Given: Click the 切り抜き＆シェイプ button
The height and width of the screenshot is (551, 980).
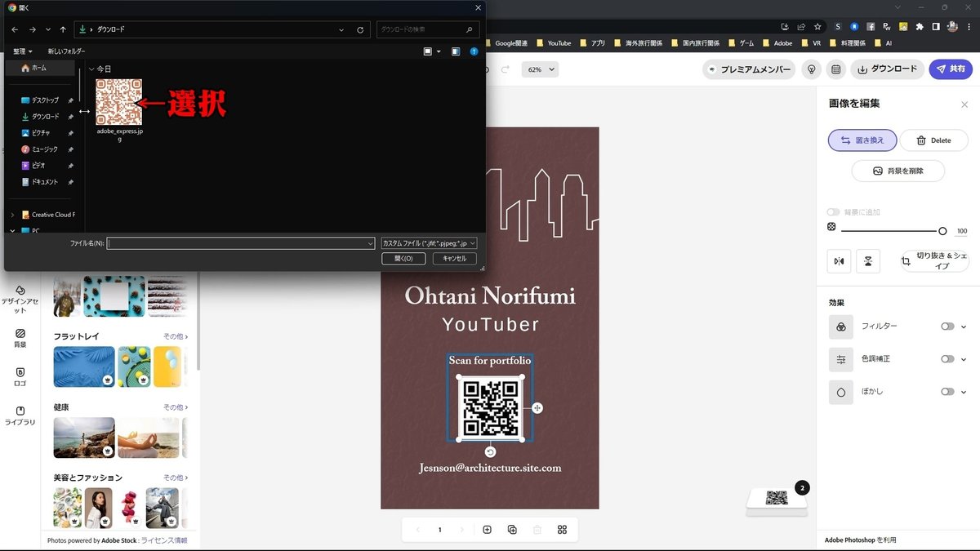Looking at the screenshot, I should [934, 260].
